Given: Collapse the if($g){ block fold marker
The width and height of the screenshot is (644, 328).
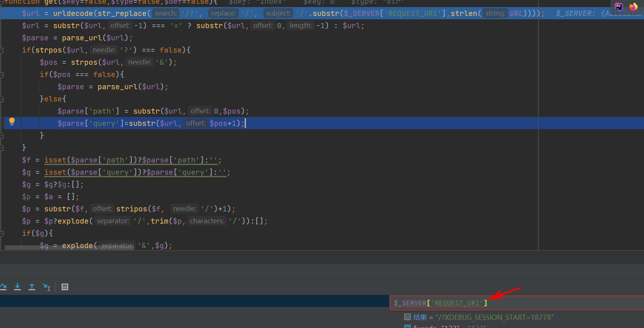Looking at the screenshot, I should coord(2,233).
